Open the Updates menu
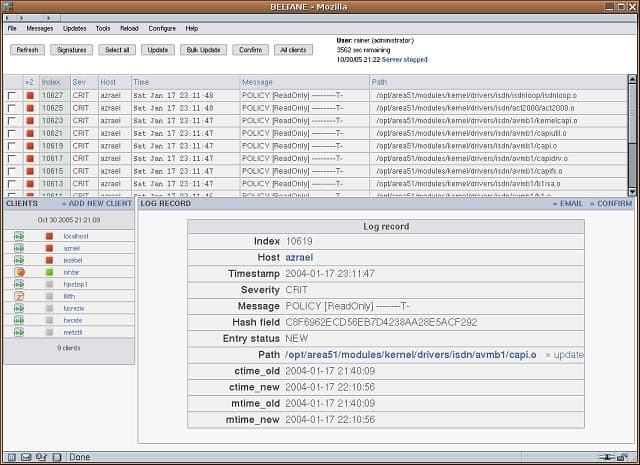Viewport: 640px width, 465px height. coord(75,29)
